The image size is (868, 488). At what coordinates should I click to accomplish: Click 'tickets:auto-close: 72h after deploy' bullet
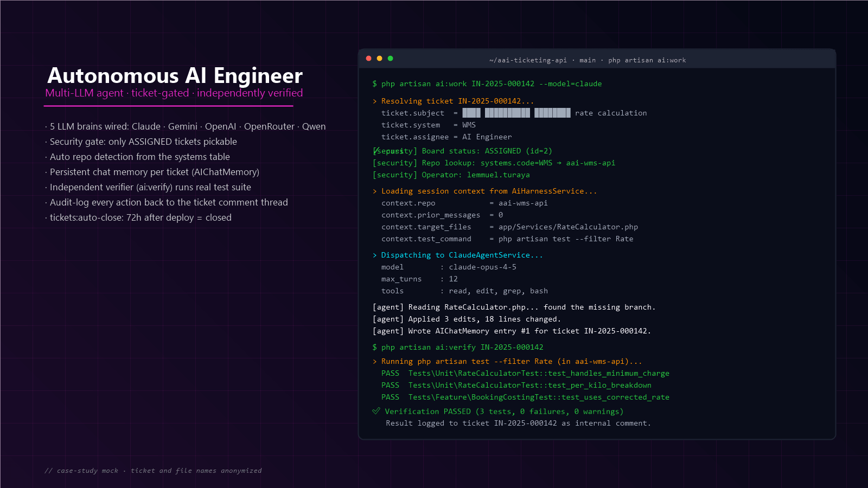tap(138, 217)
